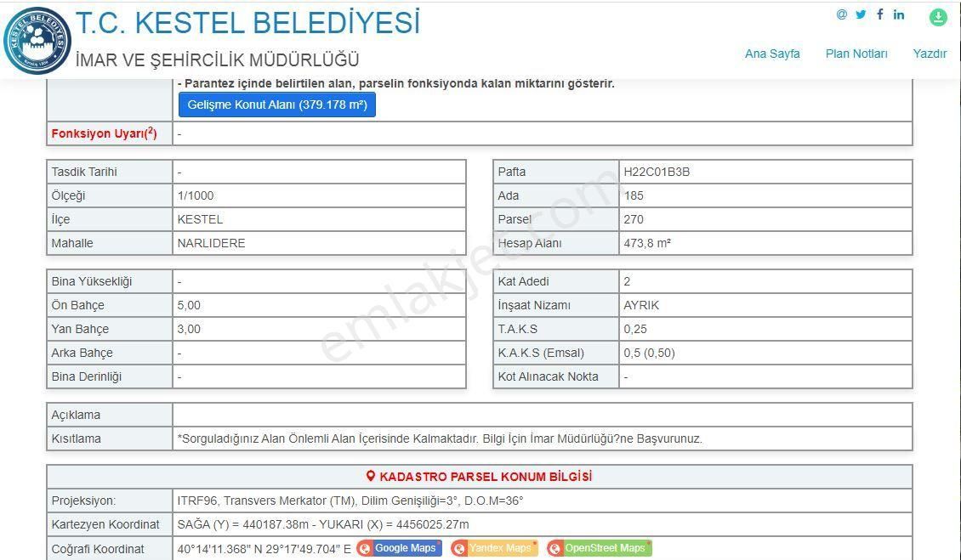Click the @ email contact icon
Screen dimensions: 961x560
842,14
